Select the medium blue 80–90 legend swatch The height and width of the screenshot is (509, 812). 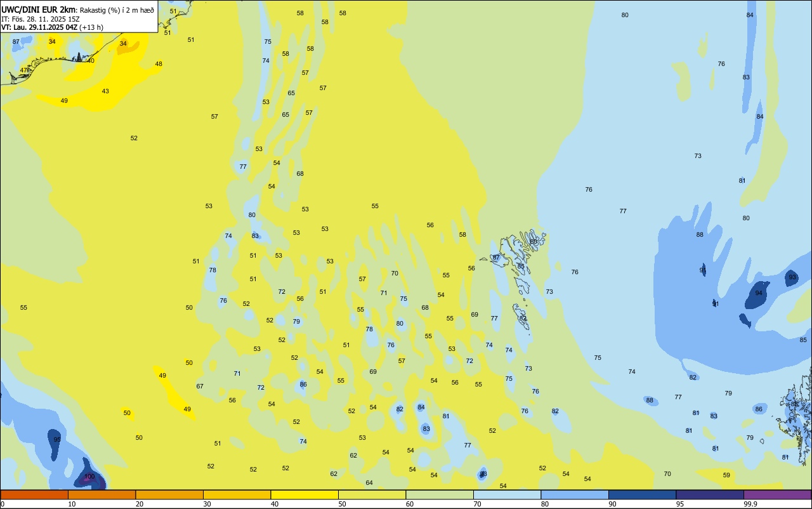(575, 494)
